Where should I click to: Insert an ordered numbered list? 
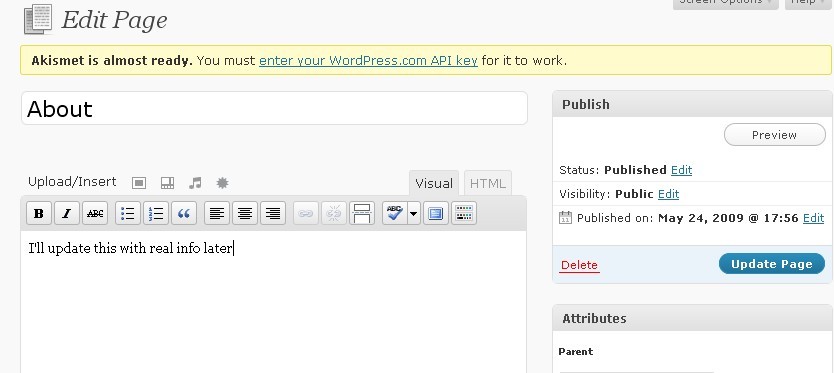point(156,213)
